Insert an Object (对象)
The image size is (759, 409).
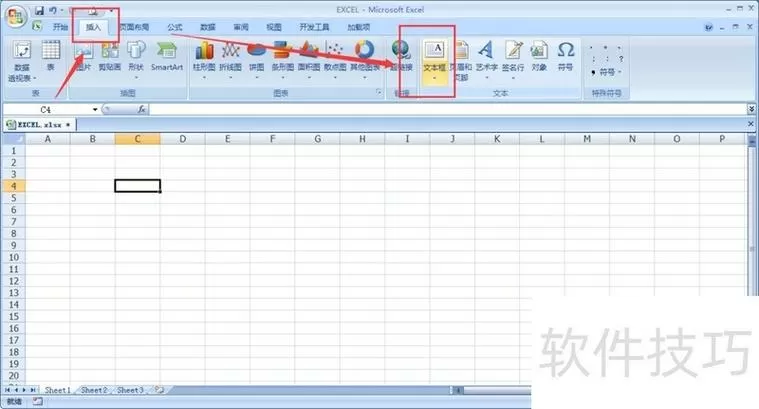[x=539, y=57]
